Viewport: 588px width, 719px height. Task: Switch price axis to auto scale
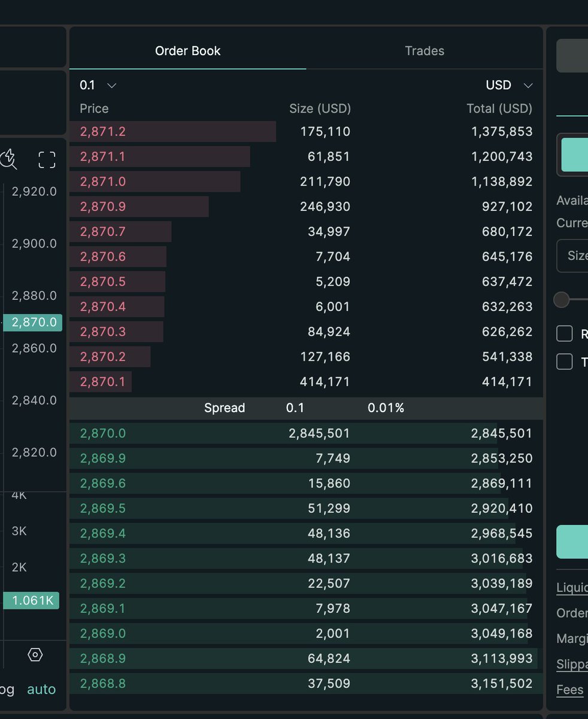41,689
